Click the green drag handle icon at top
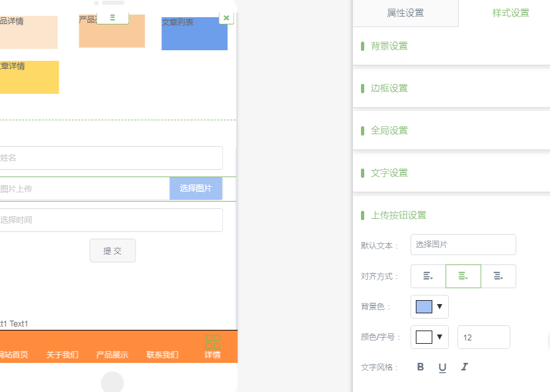Viewport: 550px width, 392px height. pyautogui.click(x=113, y=18)
